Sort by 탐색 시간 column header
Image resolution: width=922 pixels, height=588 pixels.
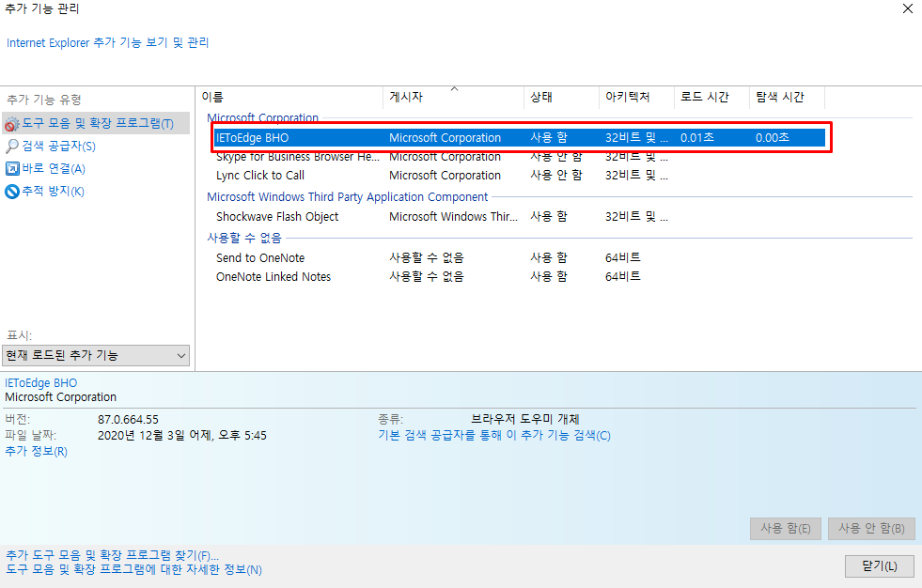point(787,97)
